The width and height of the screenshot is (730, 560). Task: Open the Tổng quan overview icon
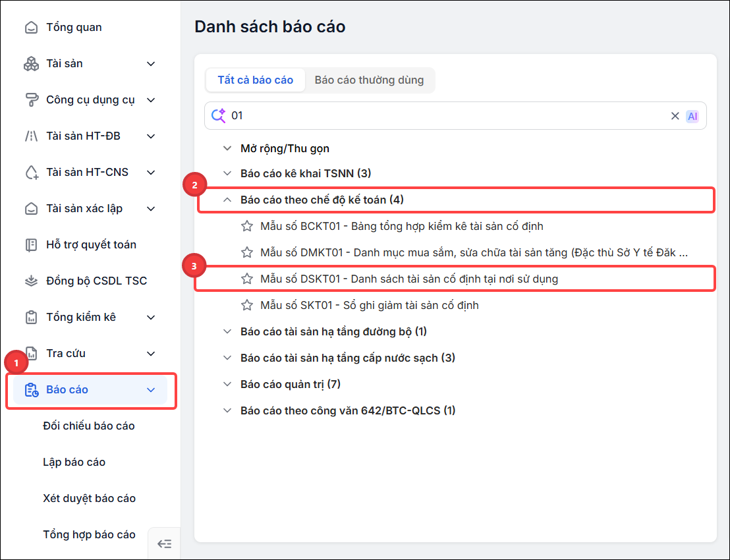tap(31, 28)
